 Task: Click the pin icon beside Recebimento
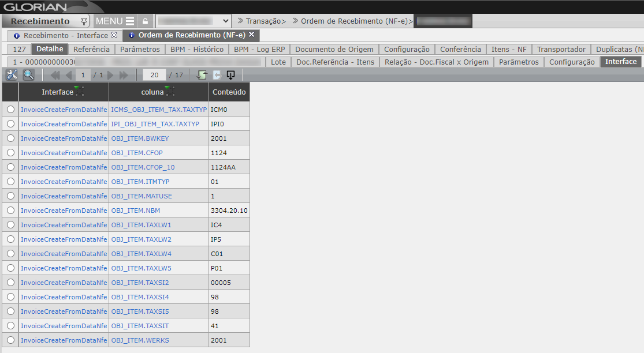[x=84, y=21]
